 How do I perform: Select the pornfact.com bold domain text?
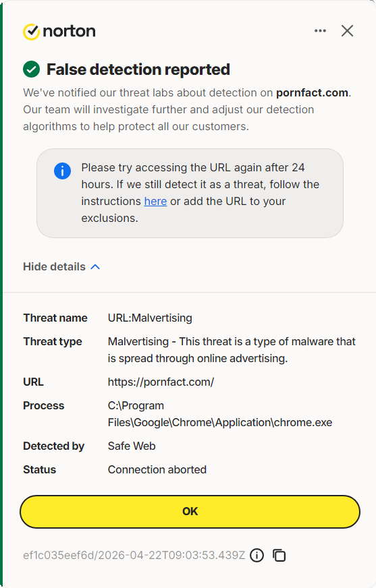pos(312,92)
